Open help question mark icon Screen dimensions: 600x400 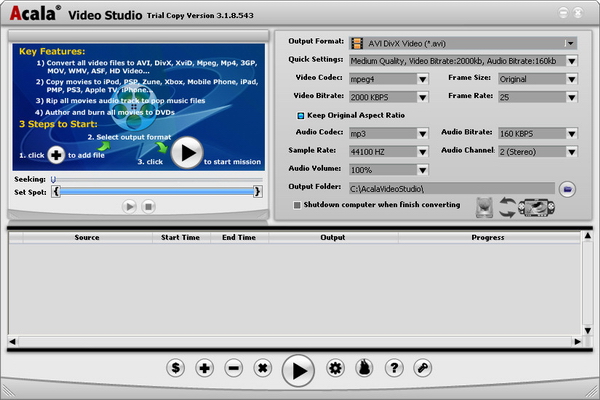(394, 368)
